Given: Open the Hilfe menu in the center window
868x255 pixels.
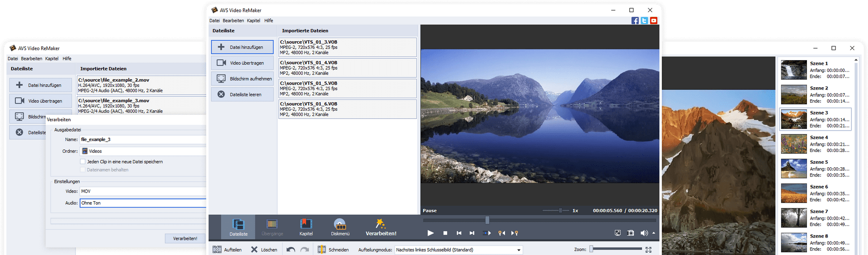Looking at the screenshot, I should [269, 20].
